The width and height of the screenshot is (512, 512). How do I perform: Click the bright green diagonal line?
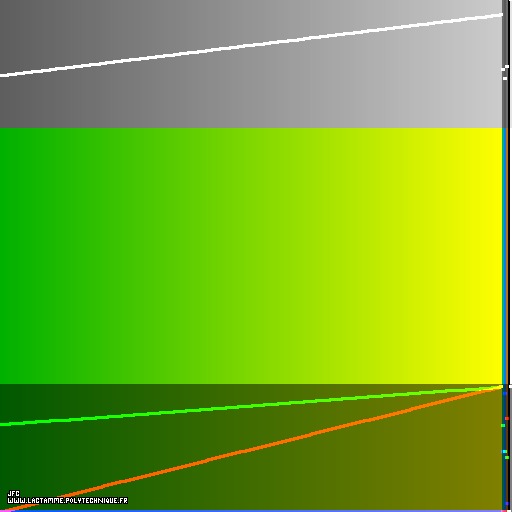coord(251,406)
